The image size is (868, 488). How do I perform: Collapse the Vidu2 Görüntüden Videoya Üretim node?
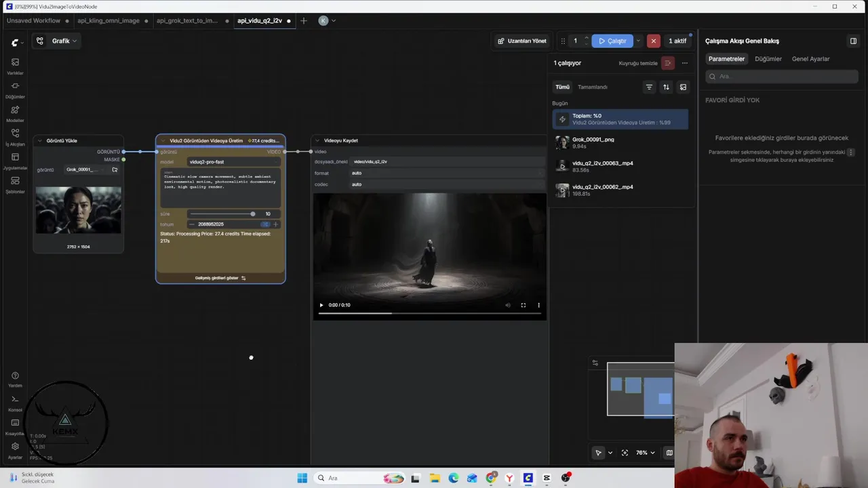(x=163, y=141)
